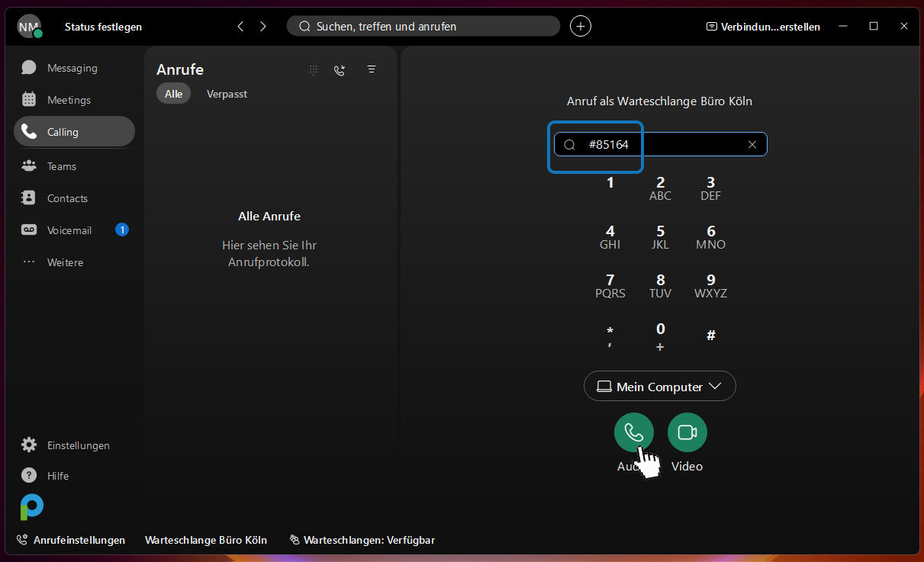Clear the dialed number with the X icon
The width and height of the screenshot is (924, 562).
point(752,144)
